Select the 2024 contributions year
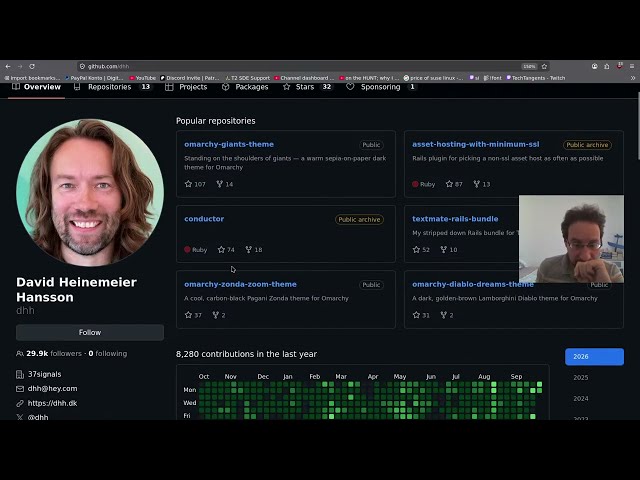This screenshot has height=480, width=640. [581, 398]
